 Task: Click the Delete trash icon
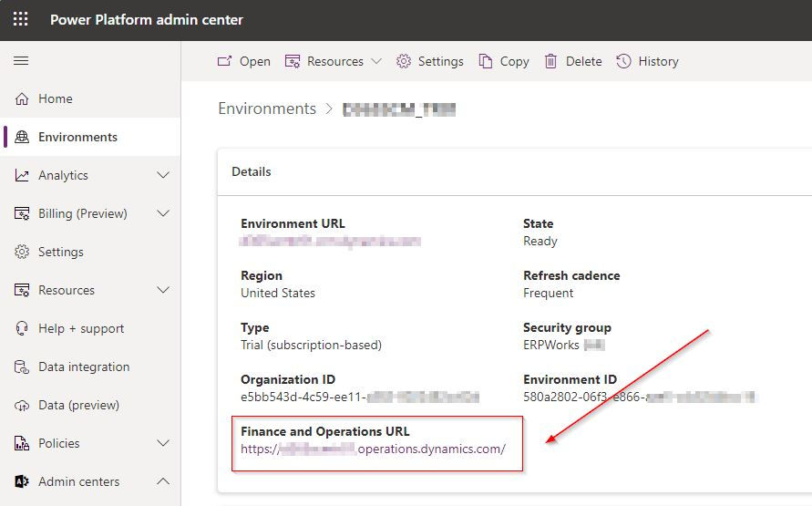click(x=550, y=61)
